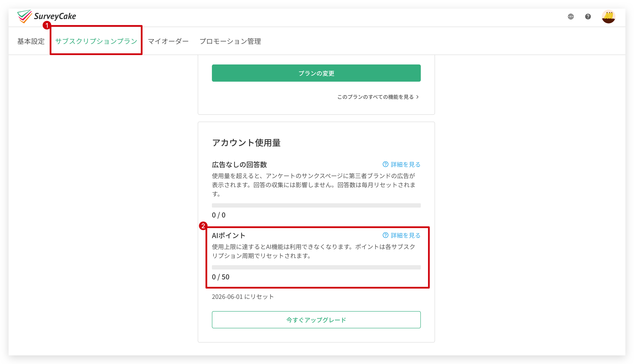
Task: Click the green プランの変更 button
Action: (x=316, y=73)
